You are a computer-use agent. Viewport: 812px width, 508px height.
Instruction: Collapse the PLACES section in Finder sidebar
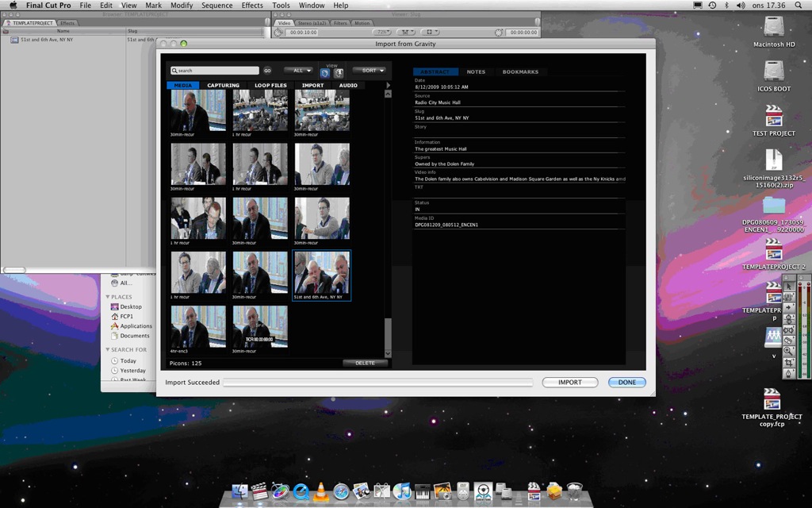[x=108, y=297]
